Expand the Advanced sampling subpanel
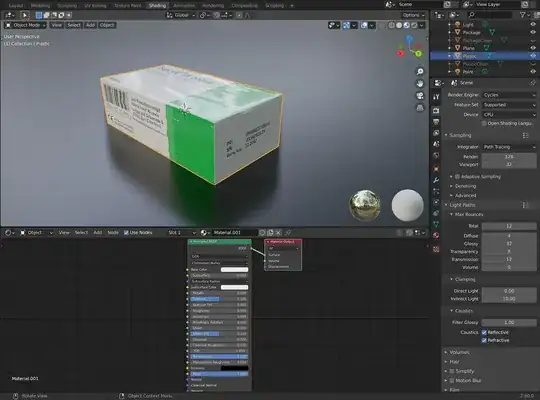This screenshot has width=540, height=400. 465,196
